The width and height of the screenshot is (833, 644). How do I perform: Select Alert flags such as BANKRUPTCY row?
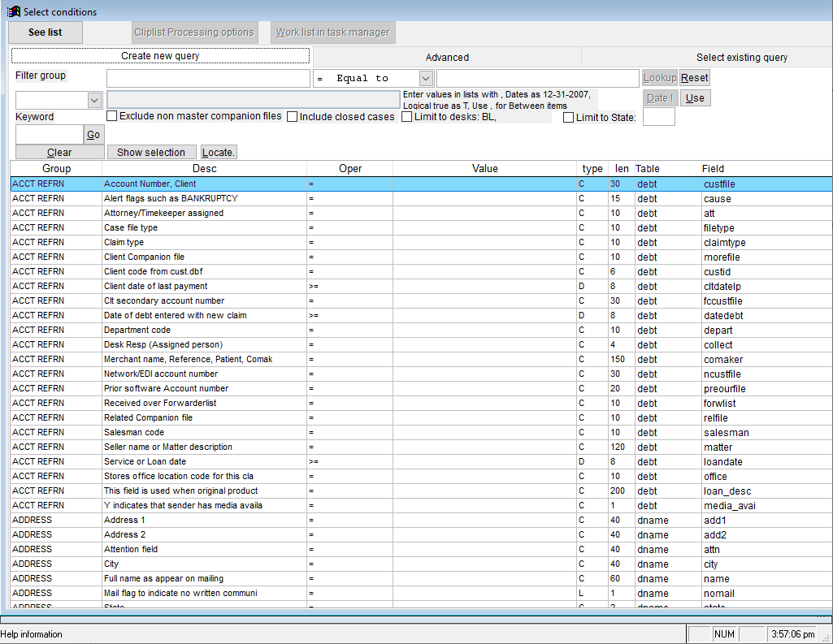[x=421, y=199]
